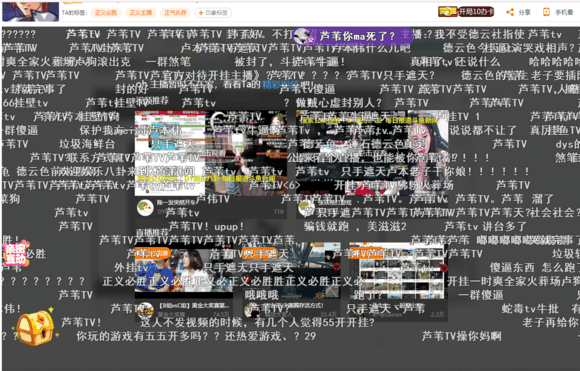Screen dimensions: 580x371
Task: Click the 2.3万 view count
Action: tap(437, 314)
